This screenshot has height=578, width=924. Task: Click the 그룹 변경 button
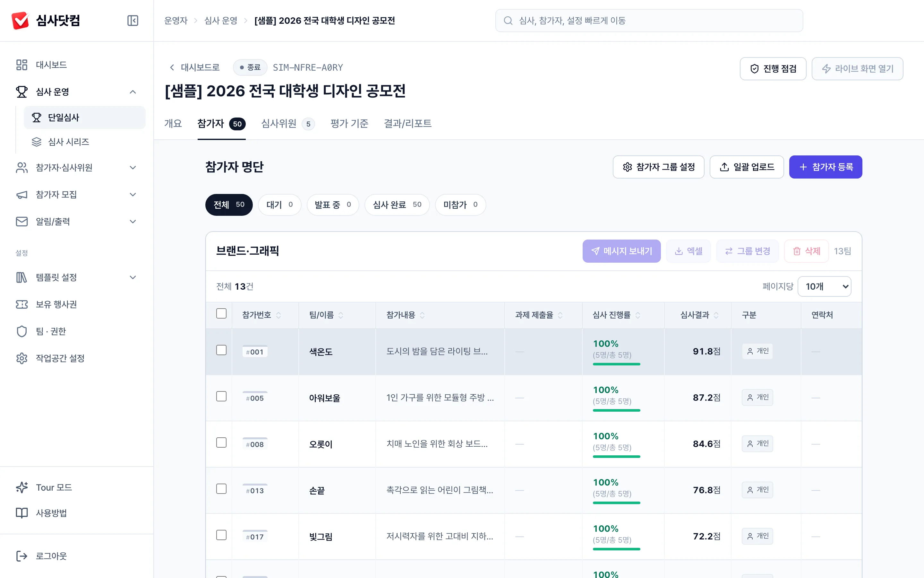747,251
